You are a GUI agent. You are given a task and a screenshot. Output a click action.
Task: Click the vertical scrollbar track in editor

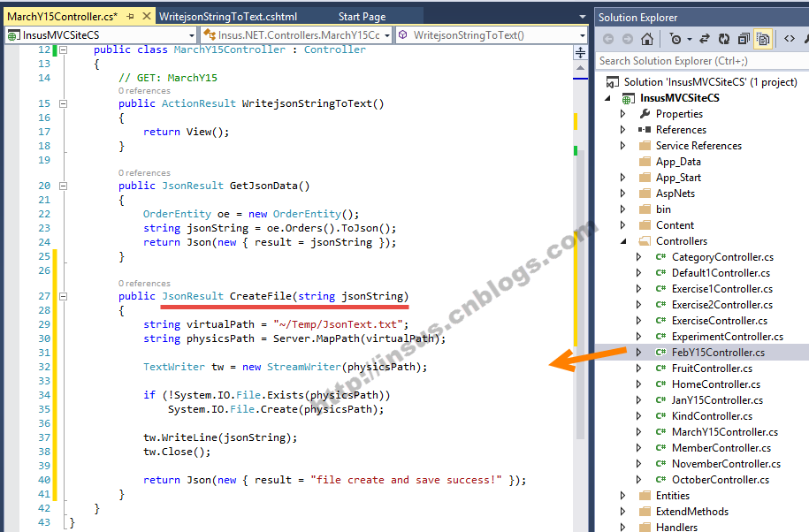(x=580, y=294)
